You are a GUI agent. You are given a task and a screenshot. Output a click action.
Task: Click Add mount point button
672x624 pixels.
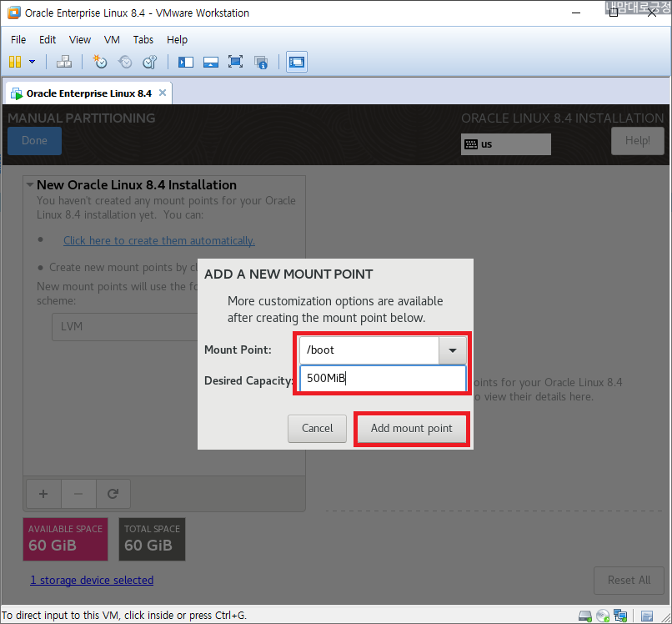[411, 429]
